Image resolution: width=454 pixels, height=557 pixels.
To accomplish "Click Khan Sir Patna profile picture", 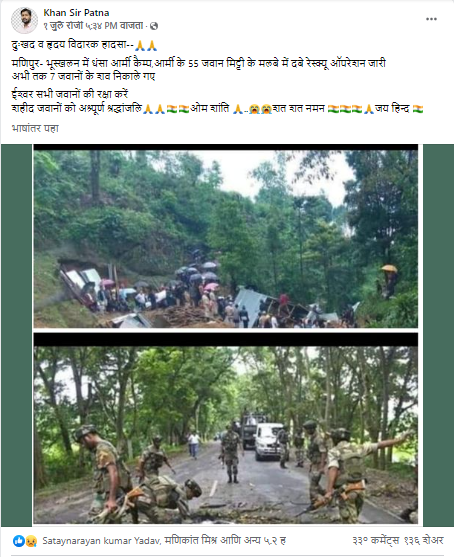I will click(x=24, y=20).
